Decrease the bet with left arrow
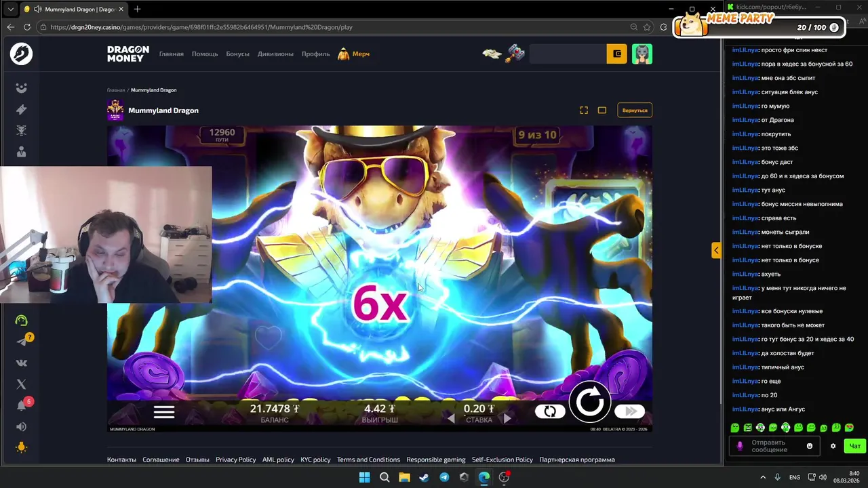 [x=451, y=419]
